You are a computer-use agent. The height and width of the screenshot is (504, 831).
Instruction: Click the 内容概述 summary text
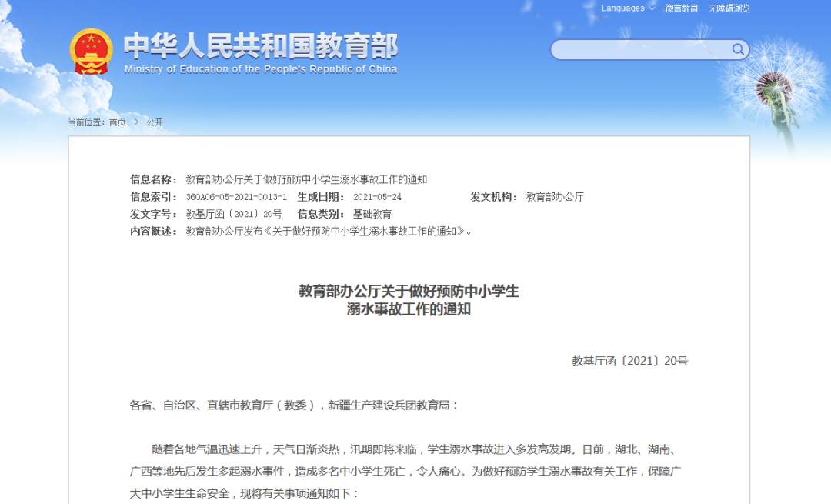(328, 231)
